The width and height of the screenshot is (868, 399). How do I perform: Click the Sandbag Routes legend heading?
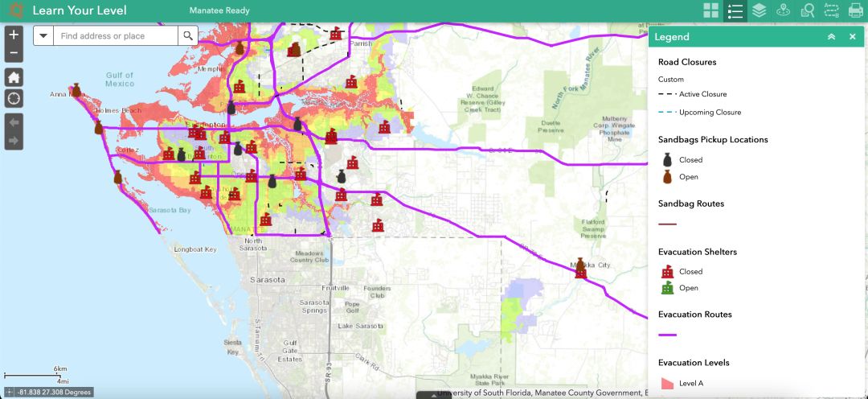pos(691,204)
